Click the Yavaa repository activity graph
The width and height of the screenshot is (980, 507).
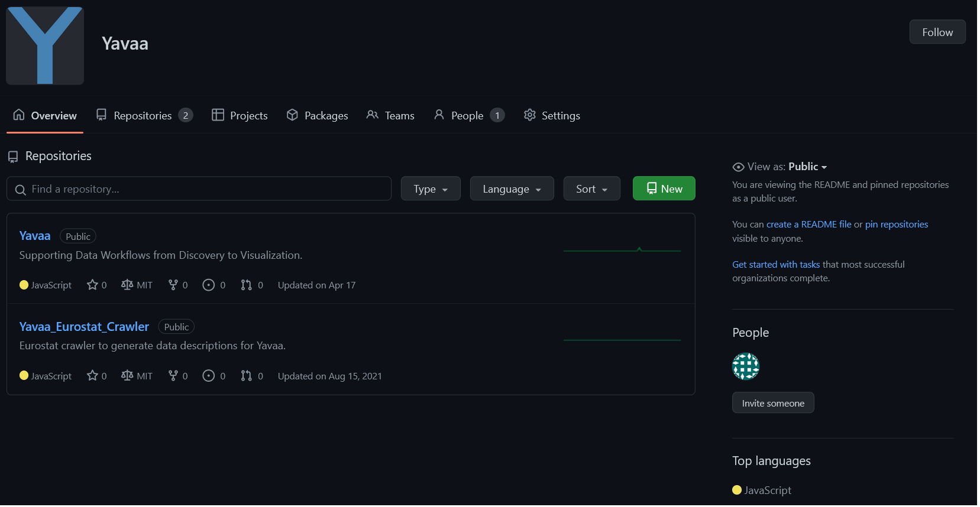(622, 251)
